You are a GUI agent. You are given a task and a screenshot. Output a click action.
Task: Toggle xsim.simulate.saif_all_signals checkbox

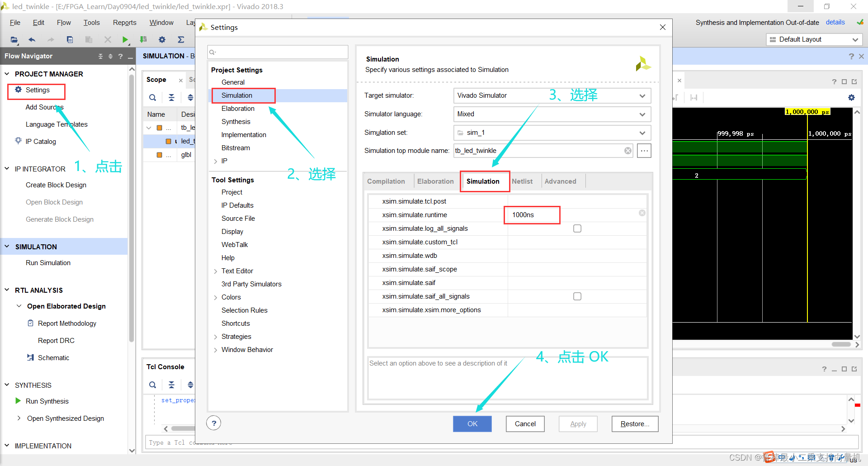[x=577, y=296]
